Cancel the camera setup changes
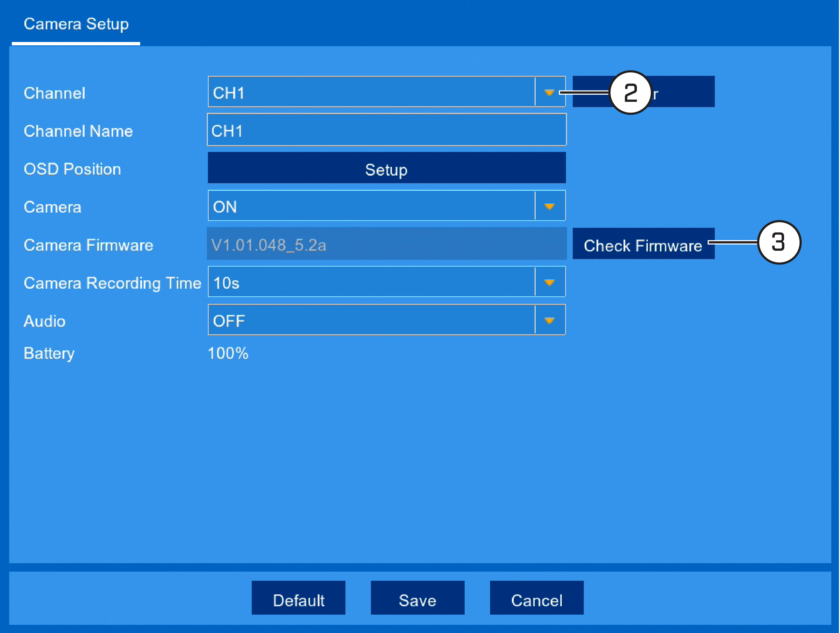 (x=537, y=598)
